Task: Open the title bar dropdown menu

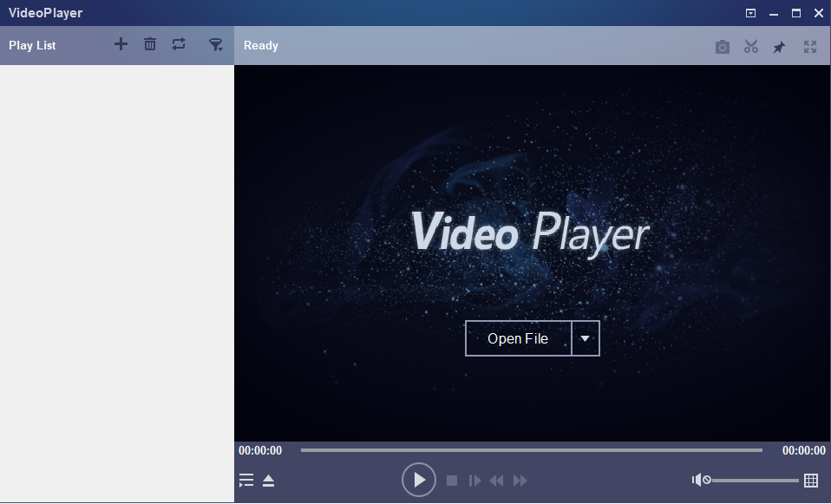Action: (x=750, y=13)
